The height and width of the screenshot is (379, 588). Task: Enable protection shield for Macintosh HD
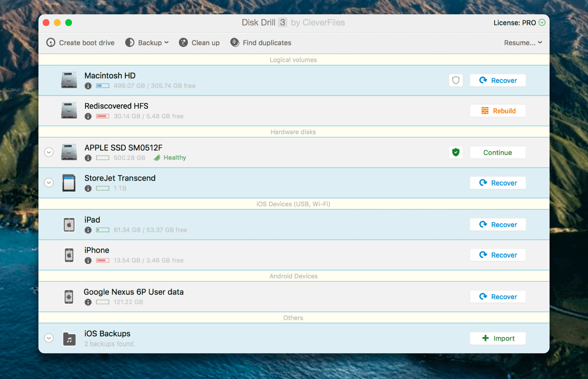[456, 80]
